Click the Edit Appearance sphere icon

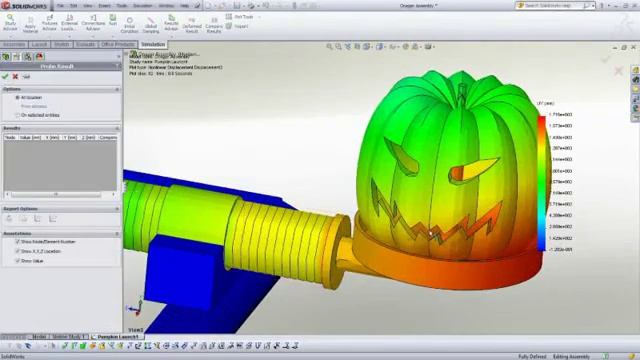coord(405,47)
